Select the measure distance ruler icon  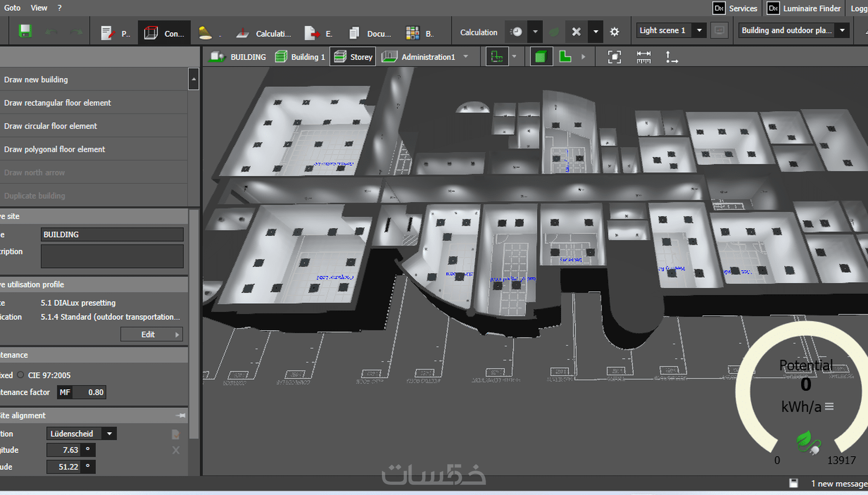click(x=643, y=57)
